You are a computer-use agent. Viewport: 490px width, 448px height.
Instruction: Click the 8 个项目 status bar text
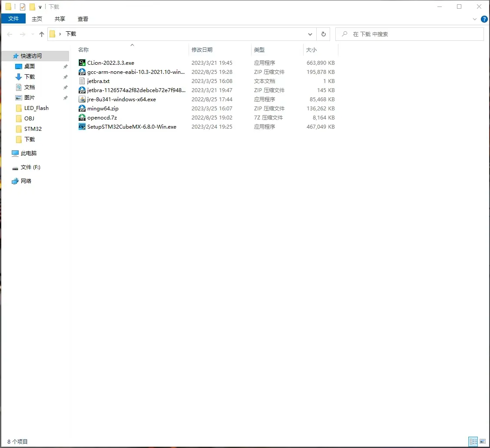click(x=17, y=441)
